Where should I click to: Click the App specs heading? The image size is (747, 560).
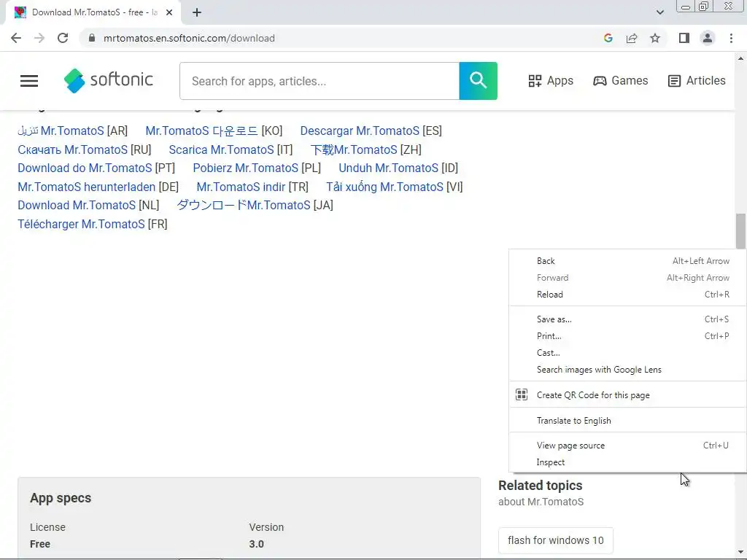pos(61,498)
